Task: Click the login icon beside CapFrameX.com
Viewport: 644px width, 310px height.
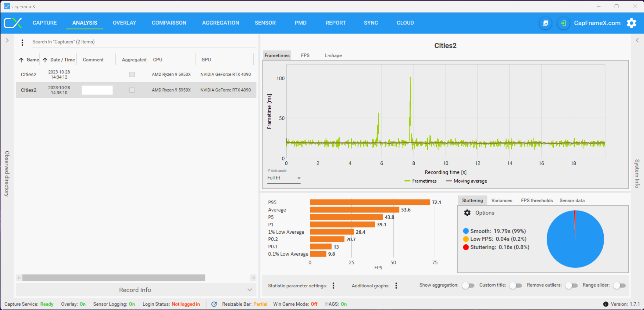Action: pyautogui.click(x=564, y=23)
